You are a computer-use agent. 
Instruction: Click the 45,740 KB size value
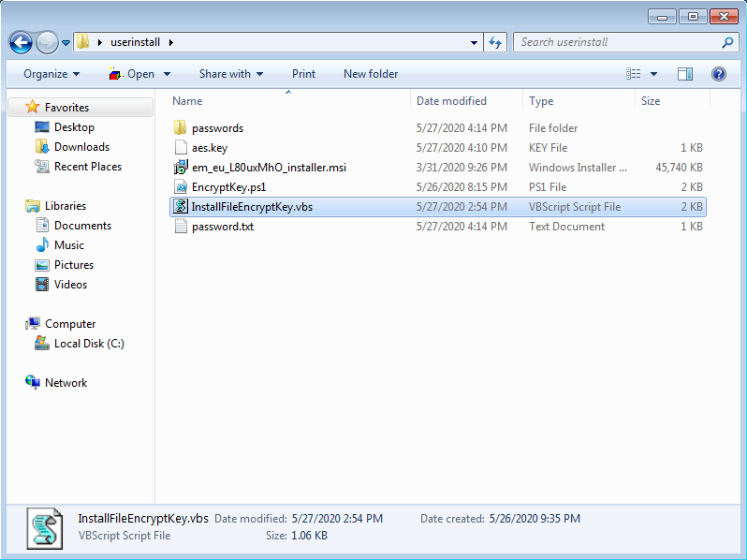pyautogui.click(x=679, y=168)
